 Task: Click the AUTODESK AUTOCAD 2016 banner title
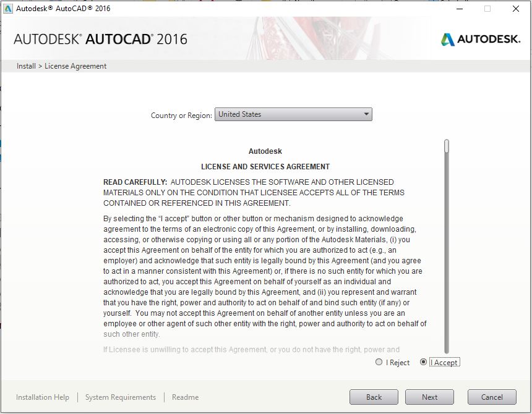(100, 40)
